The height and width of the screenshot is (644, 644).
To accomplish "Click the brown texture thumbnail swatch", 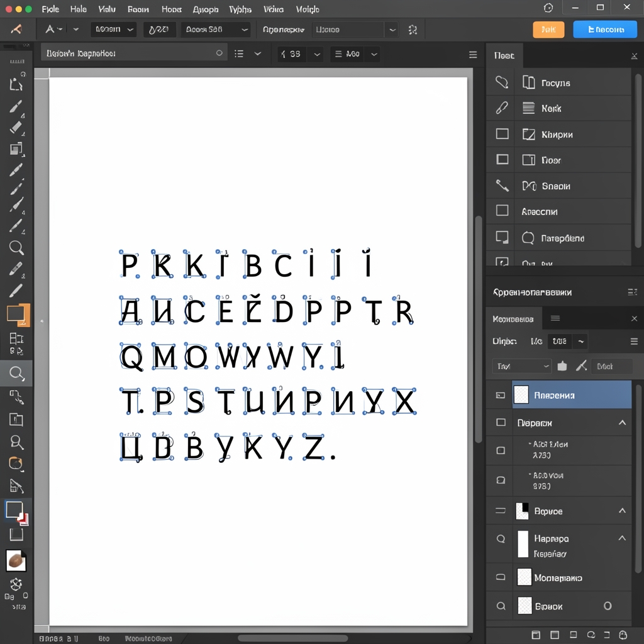I will coord(16,560).
